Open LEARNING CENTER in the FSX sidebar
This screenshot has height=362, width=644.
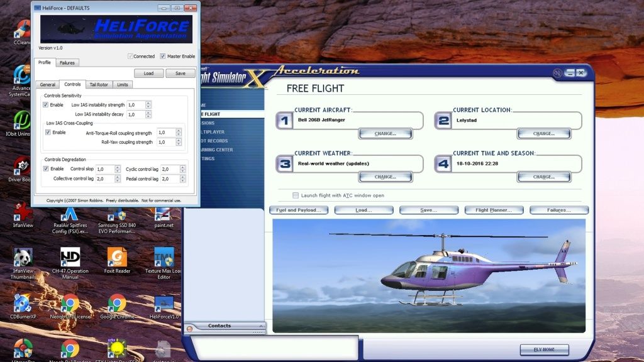point(216,150)
